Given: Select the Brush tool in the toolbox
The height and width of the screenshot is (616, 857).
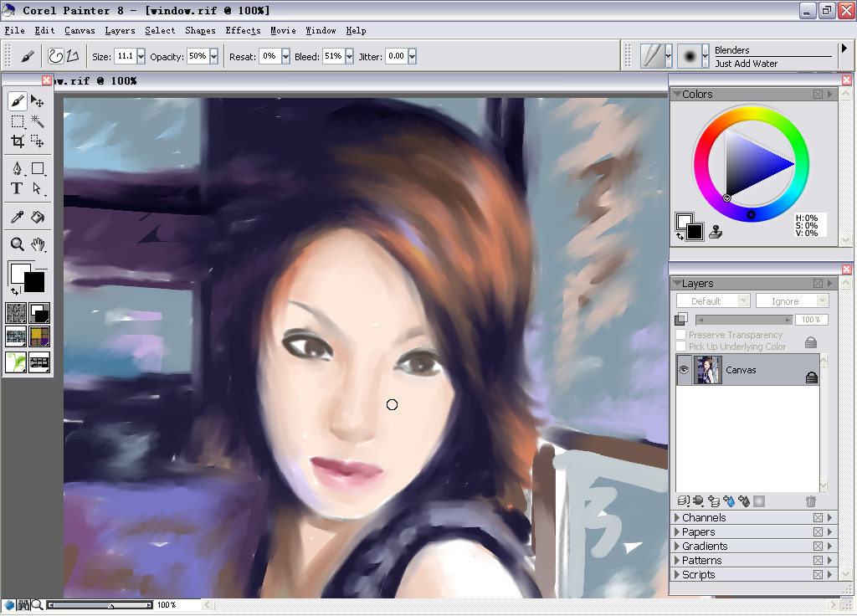Looking at the screenshot, I should click(x=17, y=101).
